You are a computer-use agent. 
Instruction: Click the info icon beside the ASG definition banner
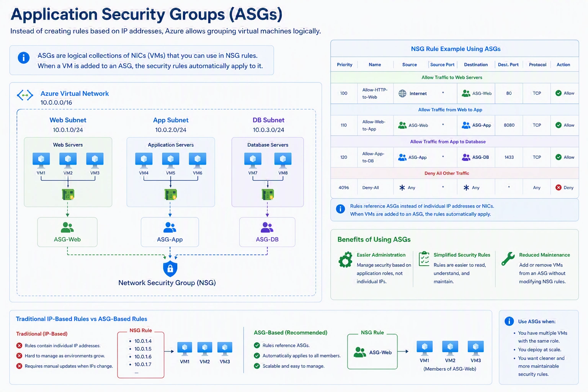pyautogui.click(x=24, y=58)
